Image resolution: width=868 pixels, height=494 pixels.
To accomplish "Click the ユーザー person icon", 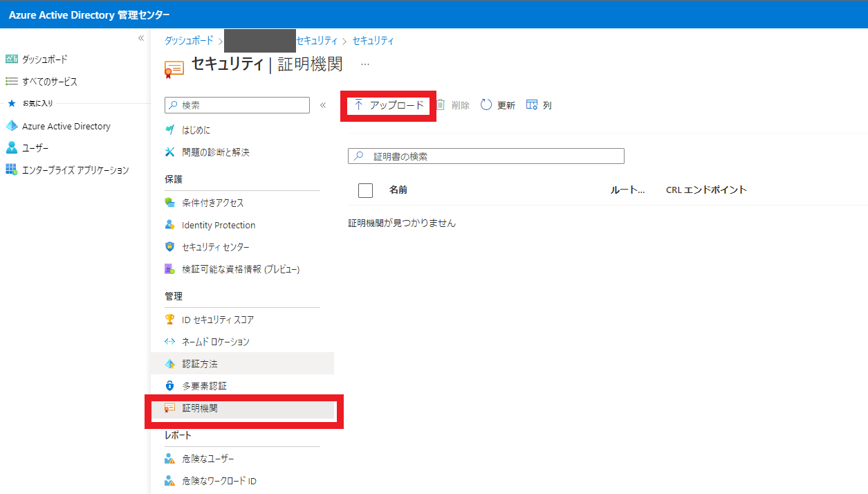I will click(x=11, y=147).
